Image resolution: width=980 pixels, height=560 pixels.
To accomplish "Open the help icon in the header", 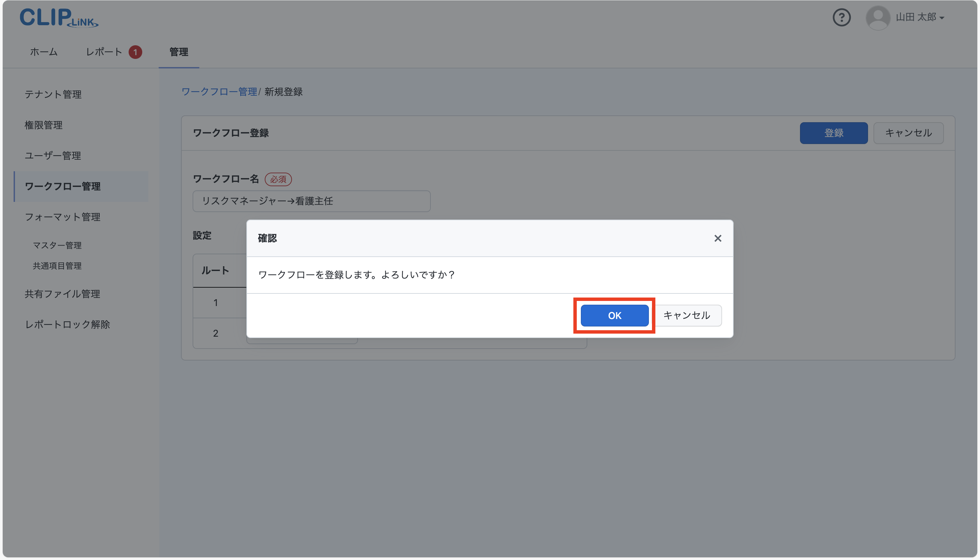I will click(x=841, y=17).
